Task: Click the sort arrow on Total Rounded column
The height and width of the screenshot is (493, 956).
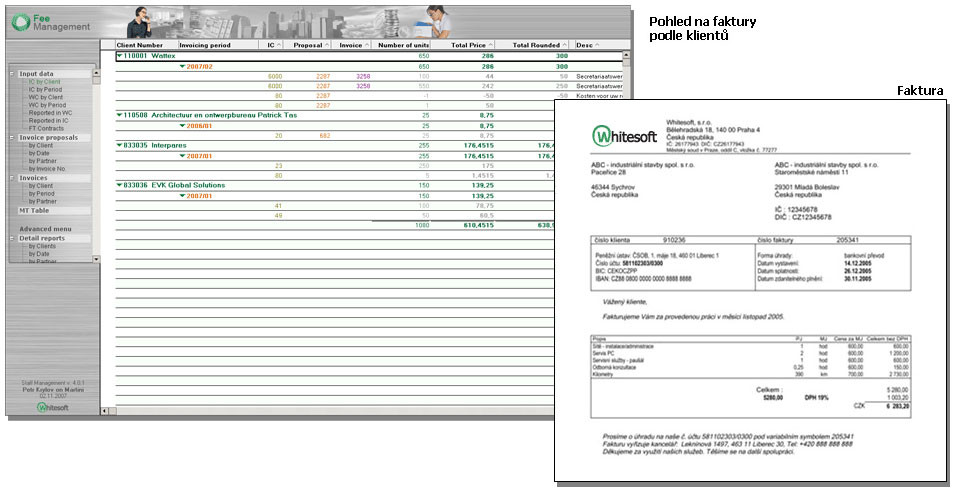Action: coord(563,45)
